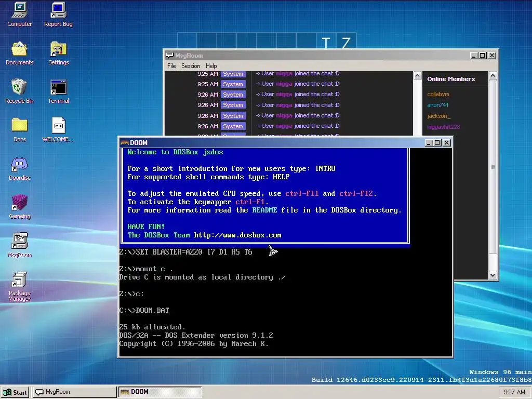Viewport: 532px width, 399px height.
Task: Open the Start menu button
Action: click(15, 392)
